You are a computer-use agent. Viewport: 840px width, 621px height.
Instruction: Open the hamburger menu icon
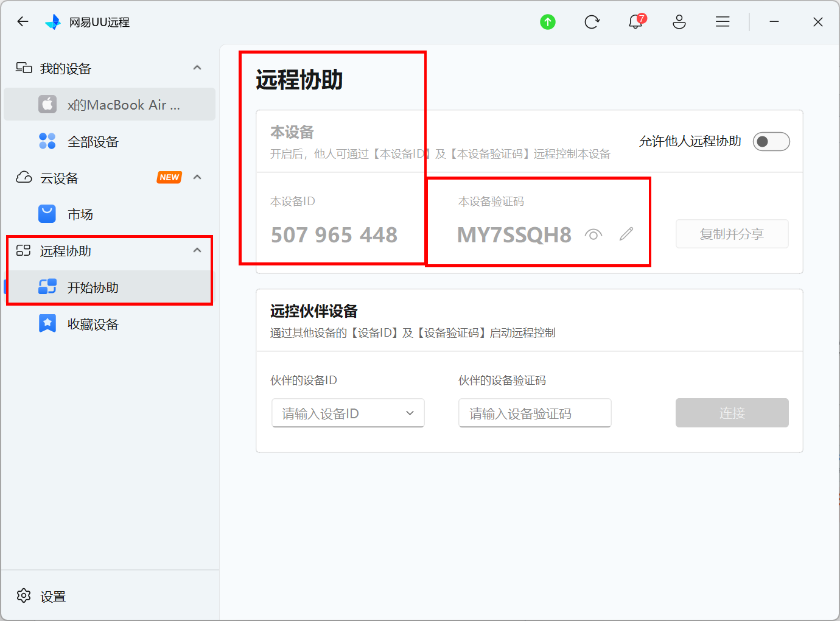(723, 23)
